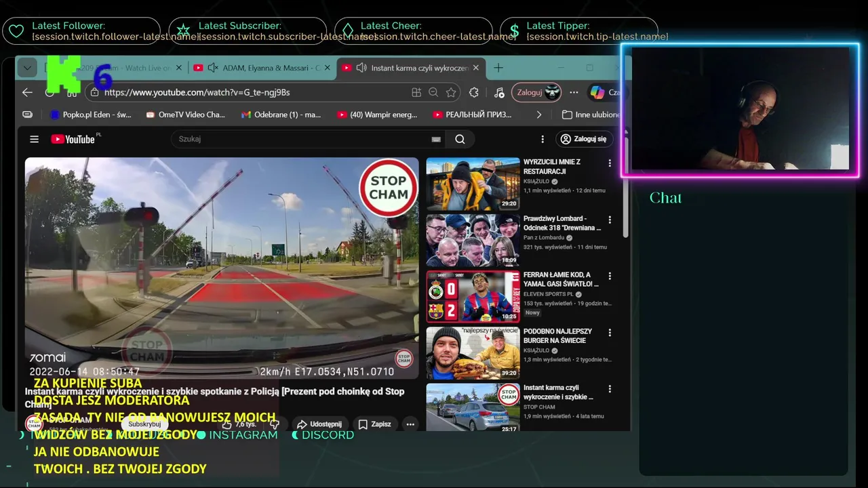Click 'WYRZUCILI MNIE Z RESTAURACJI' title text
The image size is (868, 488).
click(552, 167)
